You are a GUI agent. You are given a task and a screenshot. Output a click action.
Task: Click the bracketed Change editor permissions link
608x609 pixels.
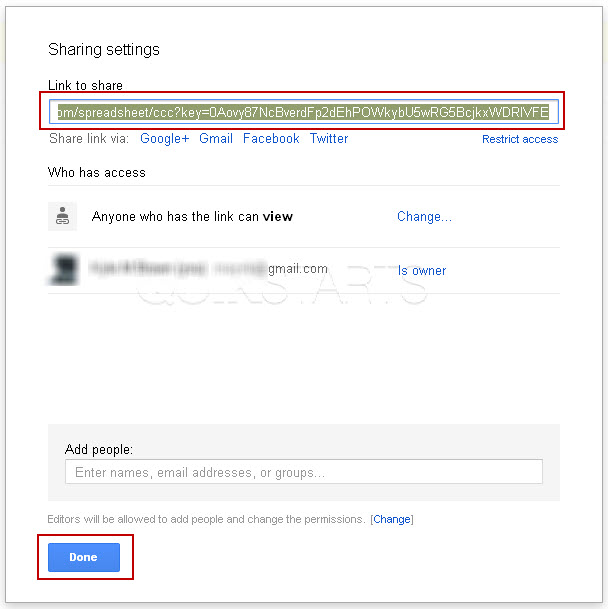[392, 519]
